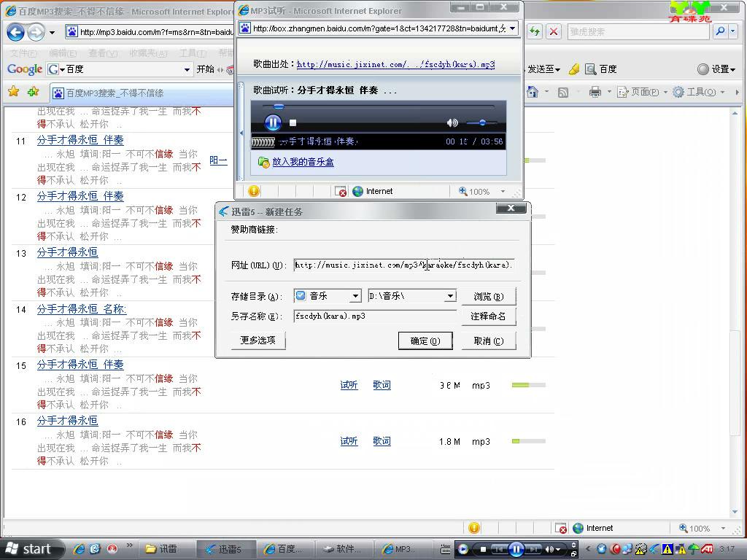Adjust the volume slider in MP3试听 player
747x560 pixels.
click(481, 122)
